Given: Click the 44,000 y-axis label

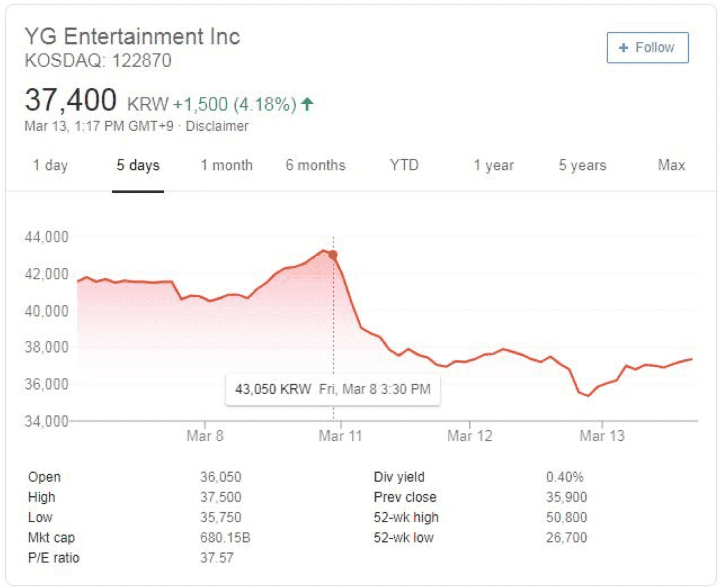Looking at the screenshot, I should pyautogui.click(x=47, y=237).
